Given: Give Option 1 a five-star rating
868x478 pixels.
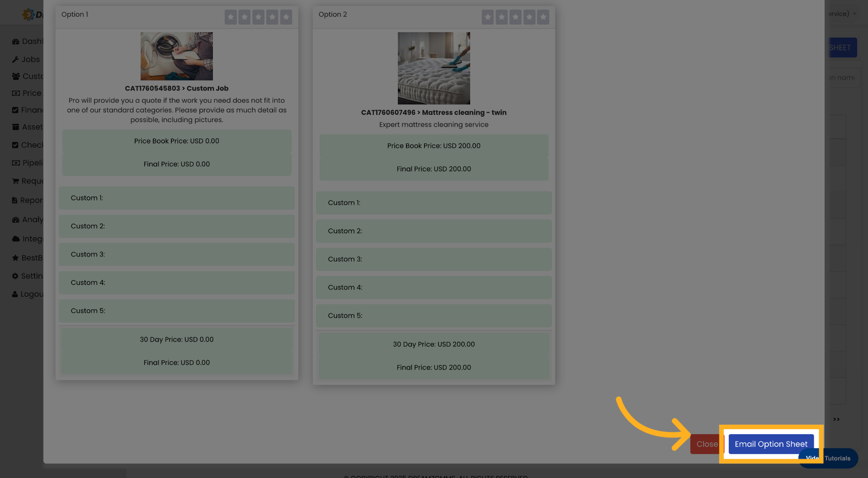Looking at the screenshot, I should (286, 17).
